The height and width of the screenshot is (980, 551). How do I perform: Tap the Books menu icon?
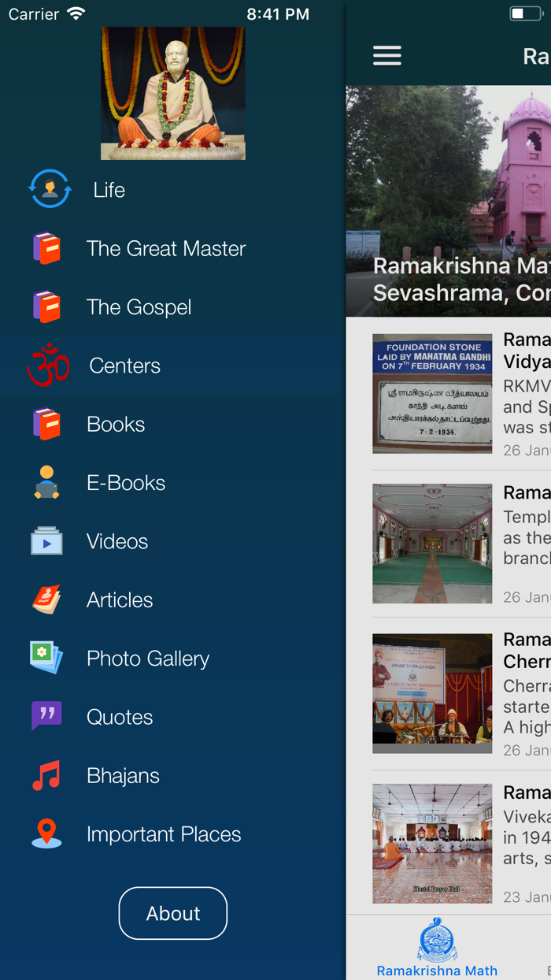46,424
